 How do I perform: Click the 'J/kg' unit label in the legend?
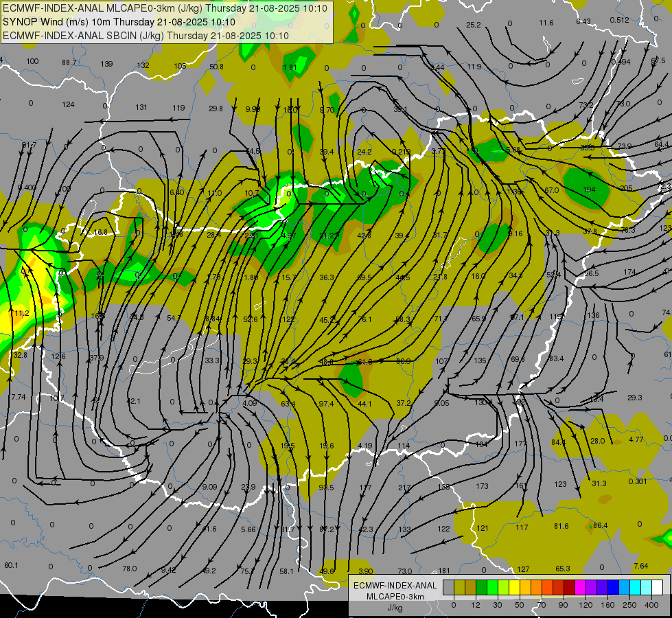coord(395,608)
